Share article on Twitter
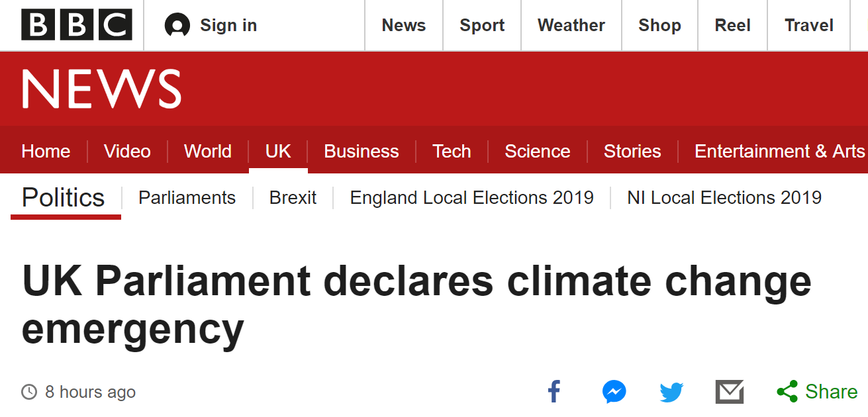 [671, 392]
